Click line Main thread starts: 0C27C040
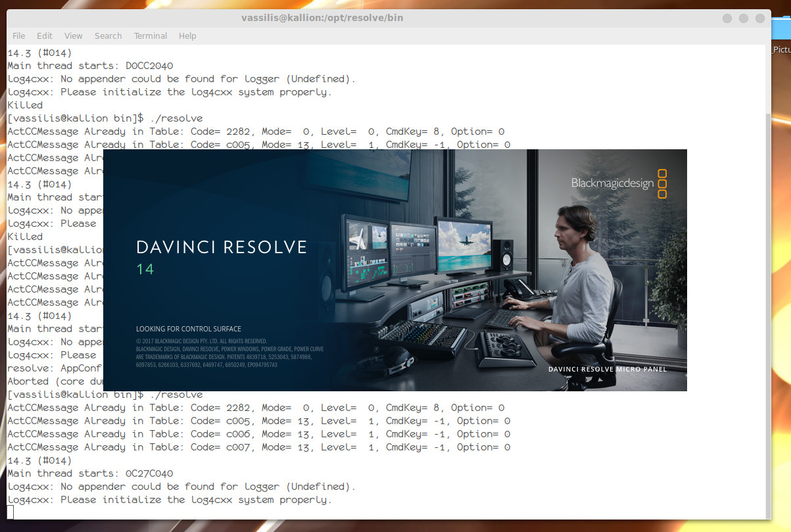Image resolution: width=791 pixels, height=532 pixels. (x=90, y=473)
